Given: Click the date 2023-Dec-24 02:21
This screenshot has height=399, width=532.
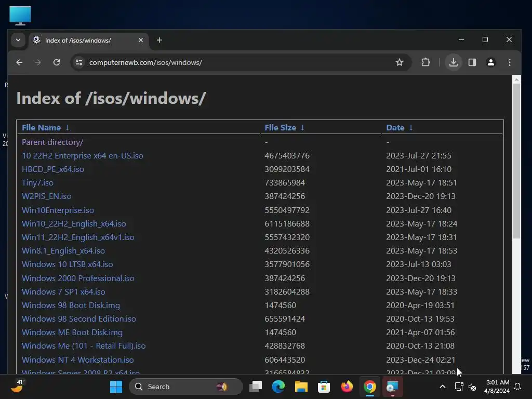Looking at the screenshot, I should [x=421, y=360].
